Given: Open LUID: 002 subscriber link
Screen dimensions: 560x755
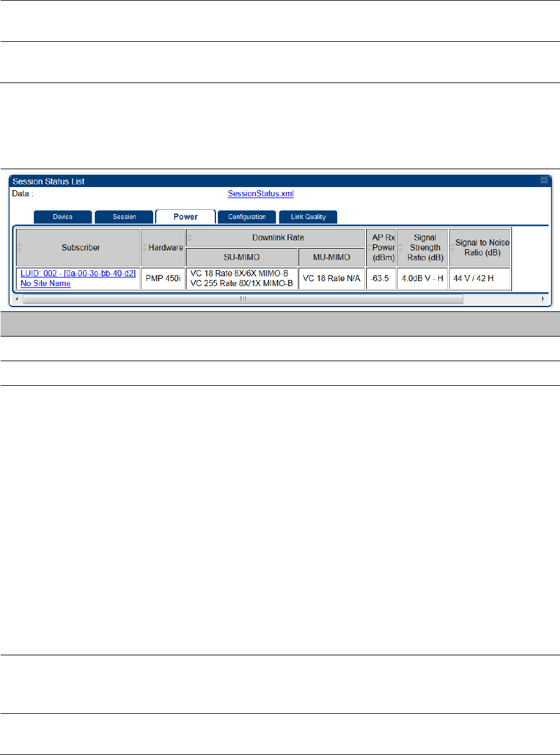Looking at the screenshot, I should [78, 273].
